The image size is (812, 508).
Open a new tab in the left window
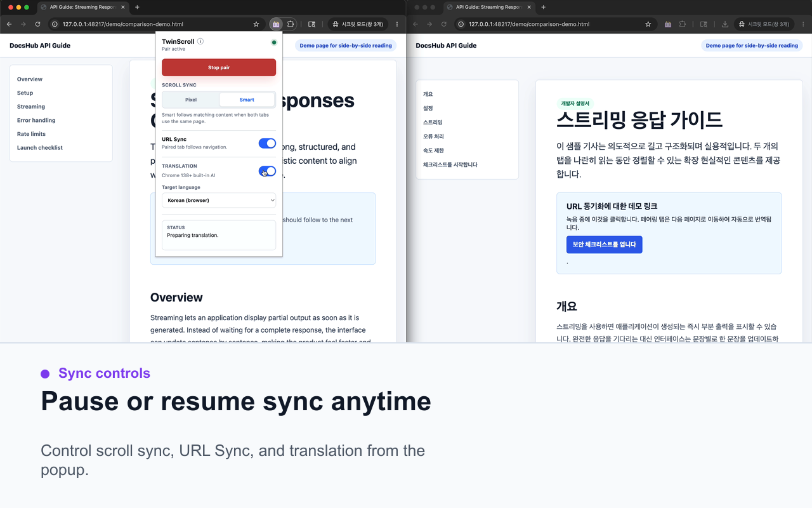pyautogui.click(x=137, y=7)
